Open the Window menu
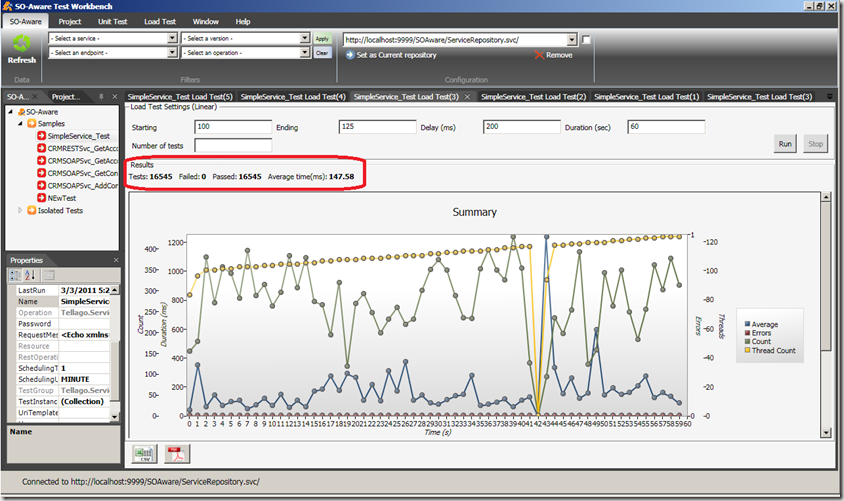Image resolution: width=844 pixels, height=501 pixels. [206, 22]
